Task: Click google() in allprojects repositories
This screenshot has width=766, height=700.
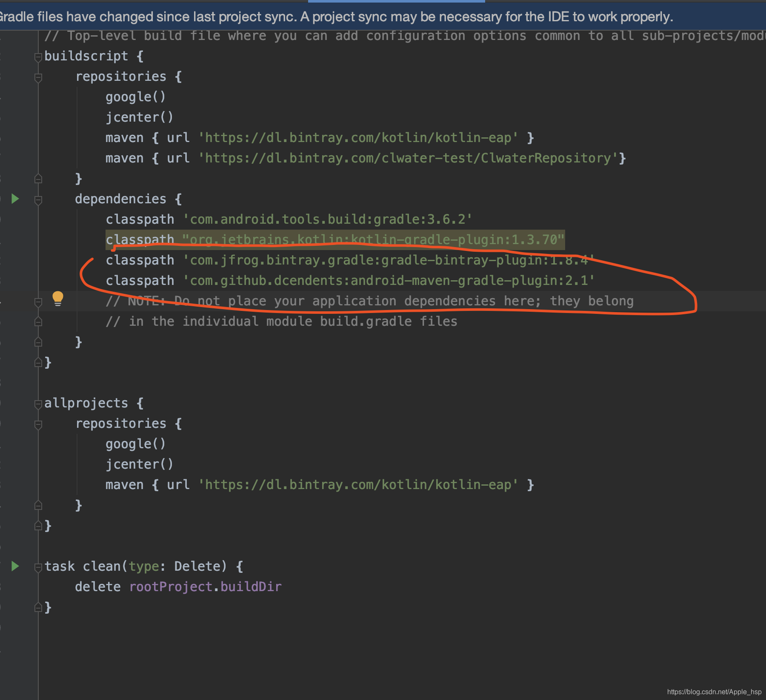Action: (136, 444)
